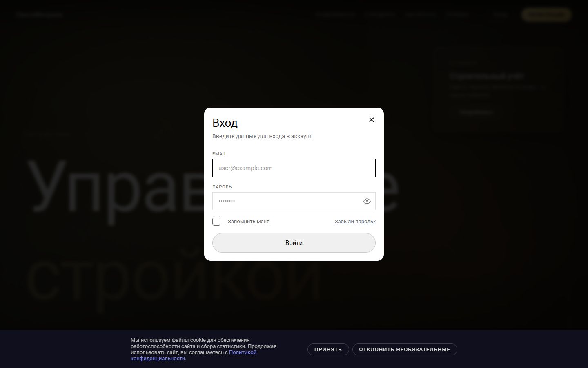The image size is (588, 368).
Task: Submit login with the Войти button
Action: (x=294, y=243)
